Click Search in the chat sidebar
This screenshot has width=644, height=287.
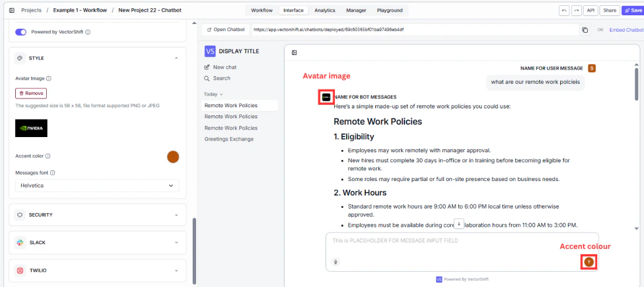tap(217, 78)
